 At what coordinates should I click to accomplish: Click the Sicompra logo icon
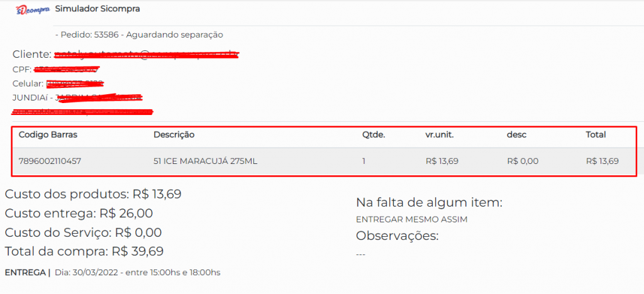tap(32, 9)
